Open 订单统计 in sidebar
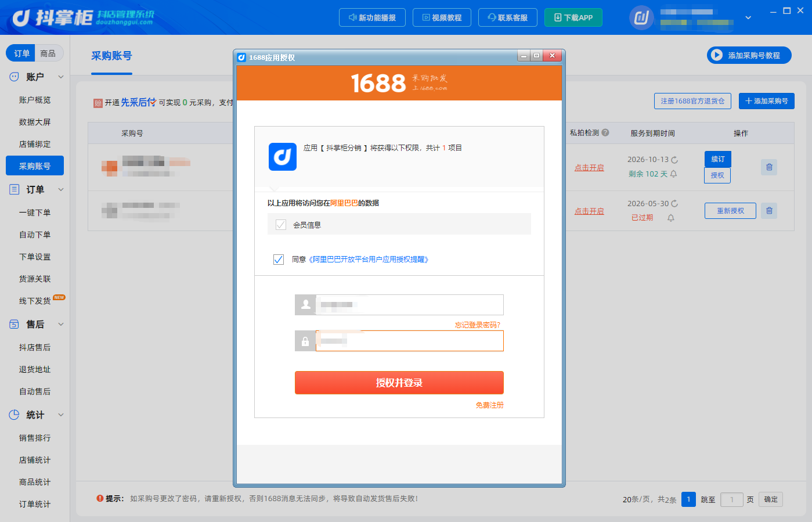 pos(35,504)
